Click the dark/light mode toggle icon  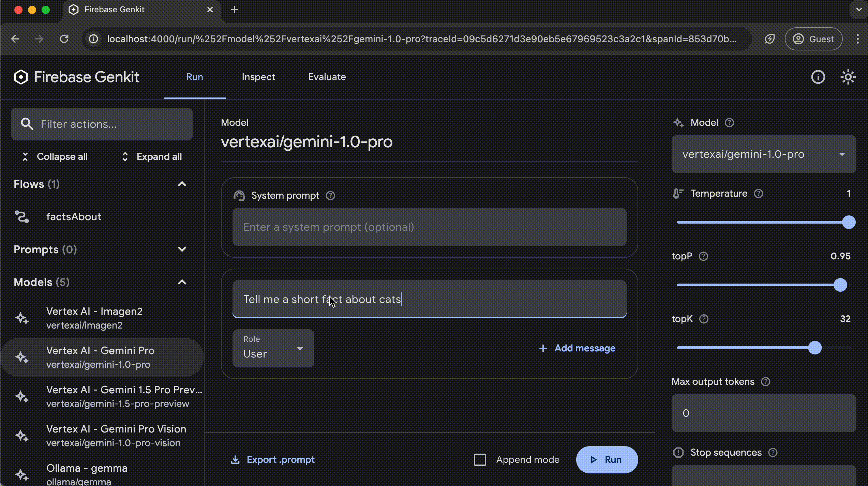(847, 76)
